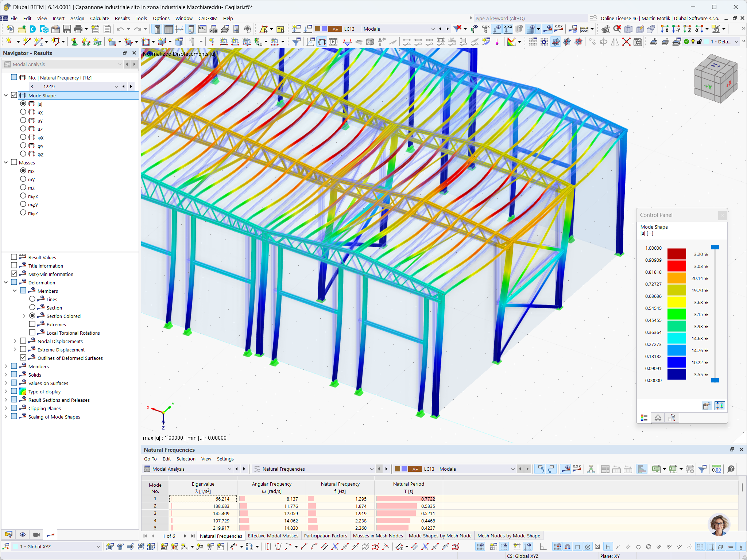Expand the Nodal Displacements tree node
This screenshot has height=560, width=747.
(15, 341)
